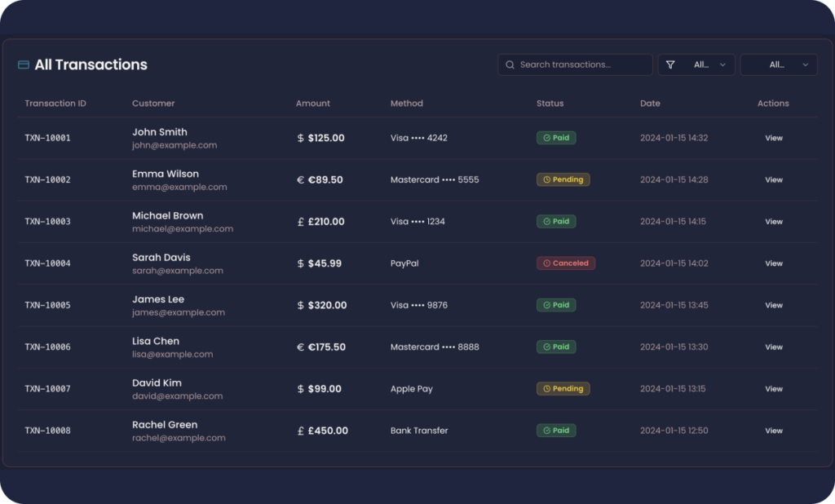Click the Date column header

click(650, 104)
